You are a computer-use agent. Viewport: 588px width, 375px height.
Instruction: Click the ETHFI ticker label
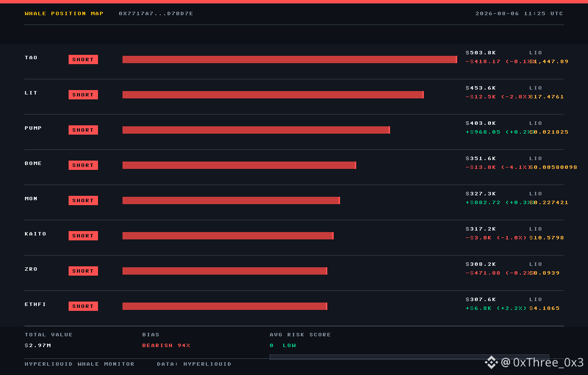[36, 305]
